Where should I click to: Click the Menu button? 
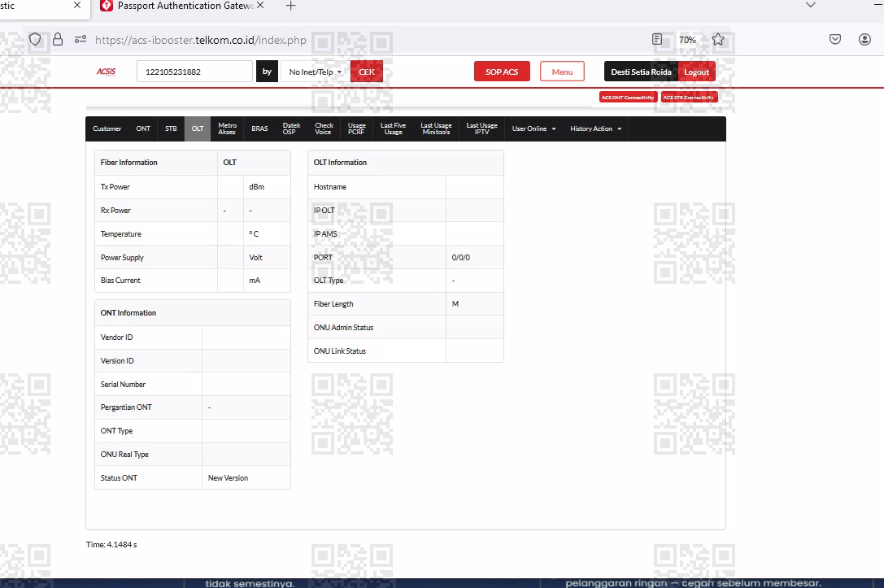[562, 72]
